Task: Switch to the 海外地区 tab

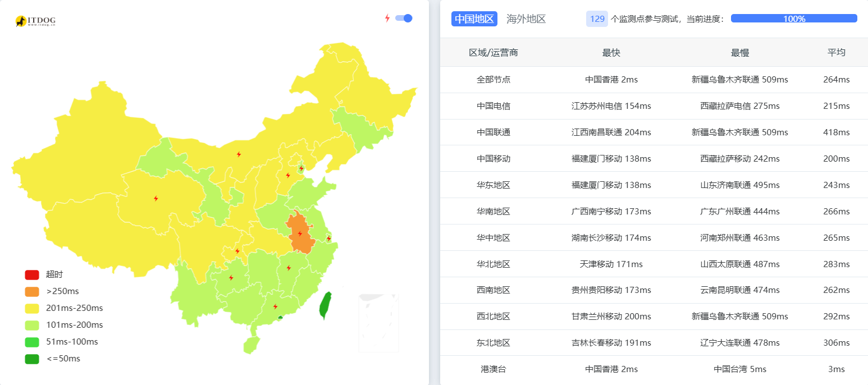Action: tap(526, 19)
